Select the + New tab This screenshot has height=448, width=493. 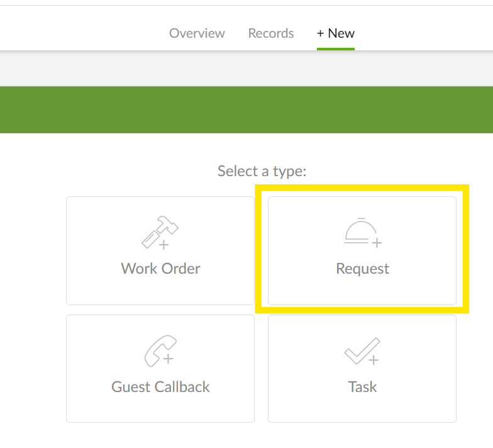336,33
